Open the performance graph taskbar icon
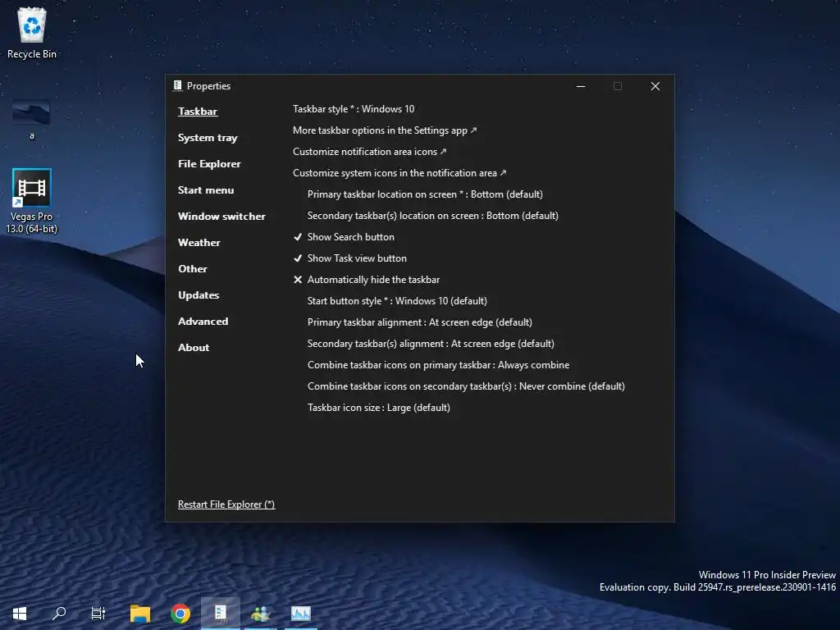840x630 pixels. 300,613
